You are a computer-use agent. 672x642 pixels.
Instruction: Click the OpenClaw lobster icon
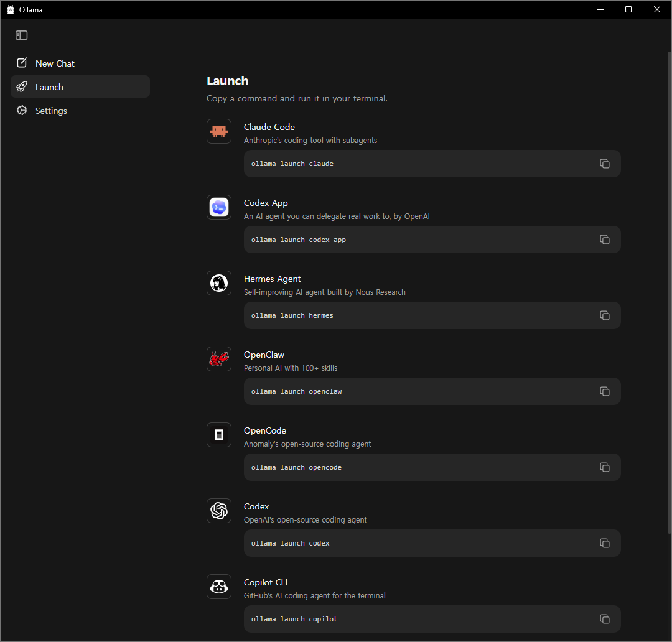(219, 359)
